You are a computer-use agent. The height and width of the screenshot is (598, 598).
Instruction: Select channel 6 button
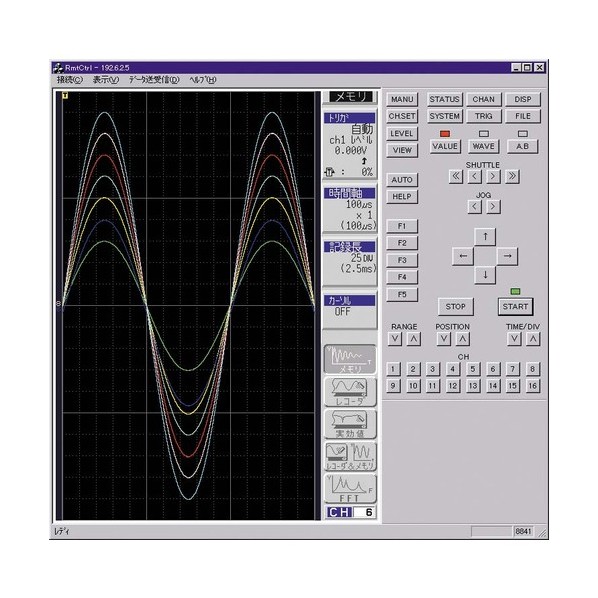[x=492, y=369]
